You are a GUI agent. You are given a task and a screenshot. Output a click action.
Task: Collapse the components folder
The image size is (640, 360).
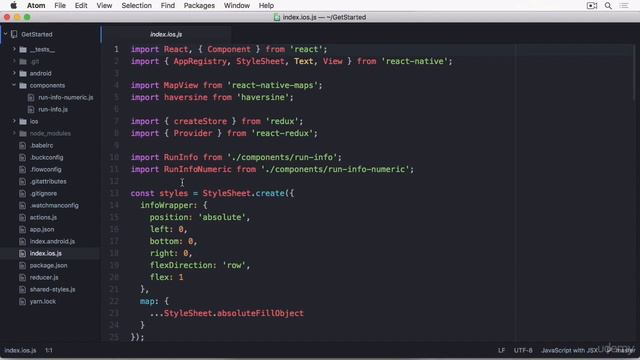click(14, 85)
